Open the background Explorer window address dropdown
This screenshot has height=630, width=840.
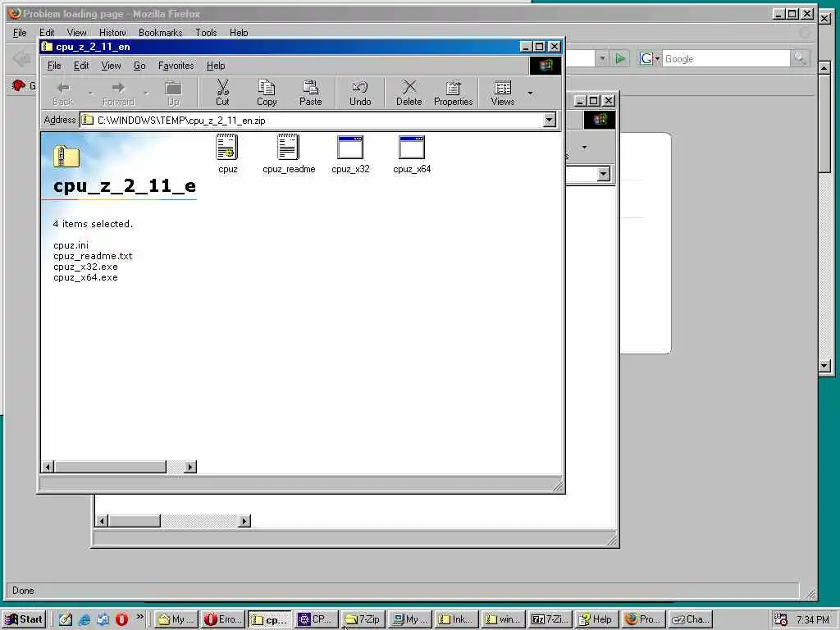[x=603, y=174]
